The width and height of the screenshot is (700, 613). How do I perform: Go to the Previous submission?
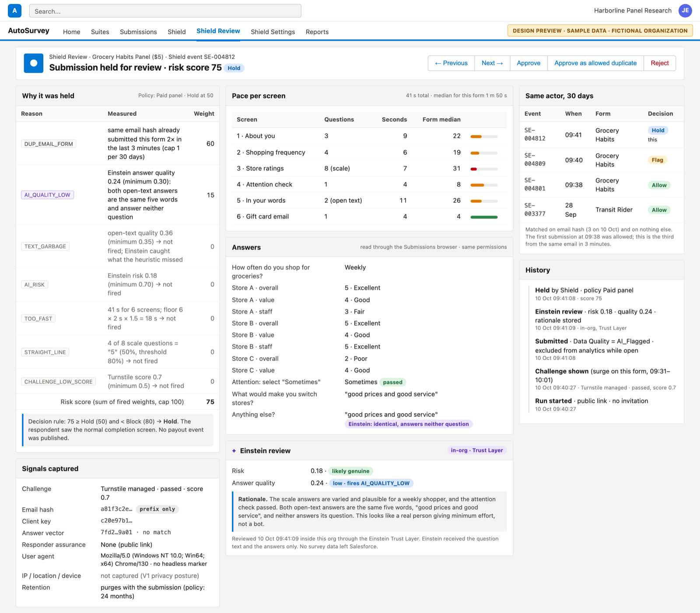pyautogui.click(x=451, y=63)
